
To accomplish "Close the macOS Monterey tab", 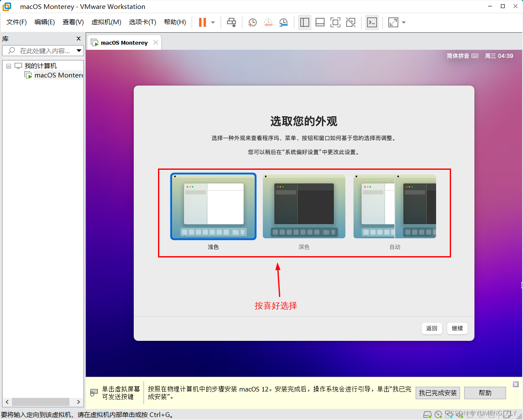I will coord(155,43).
